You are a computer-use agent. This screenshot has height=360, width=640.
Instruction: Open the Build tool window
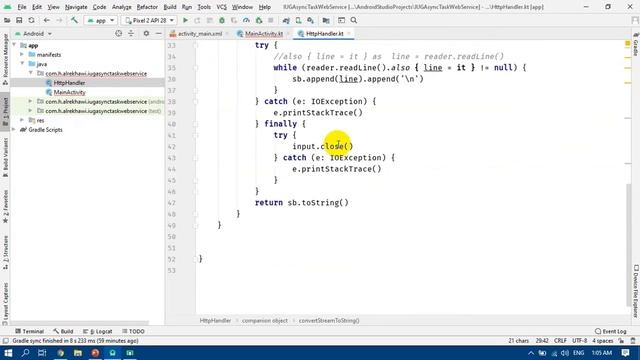pos(63,331)
